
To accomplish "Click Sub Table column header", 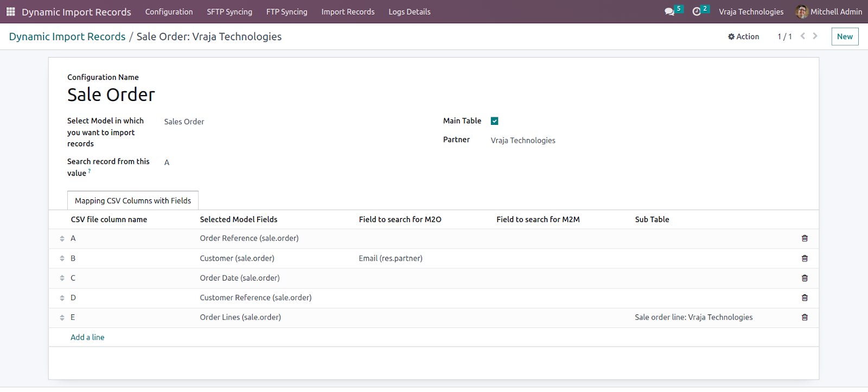I will (x=652, y=219).
